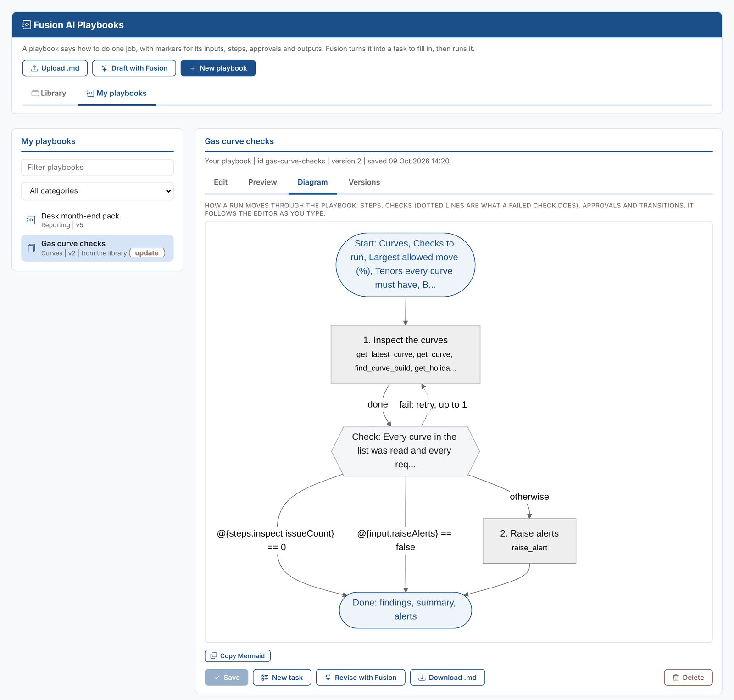Click the sparkle icon in Revise with Fusion
Screen dimensions: 734x700
coord(328,678)
